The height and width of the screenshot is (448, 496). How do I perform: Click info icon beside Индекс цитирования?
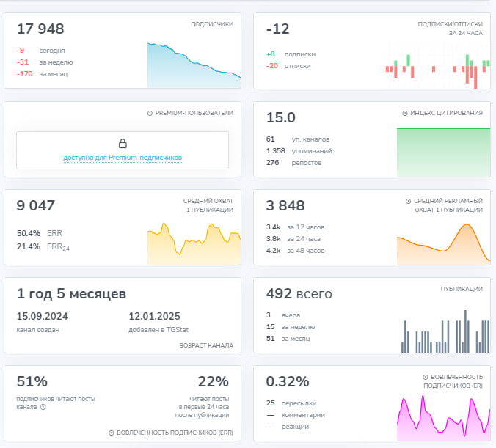click(405, 113)
